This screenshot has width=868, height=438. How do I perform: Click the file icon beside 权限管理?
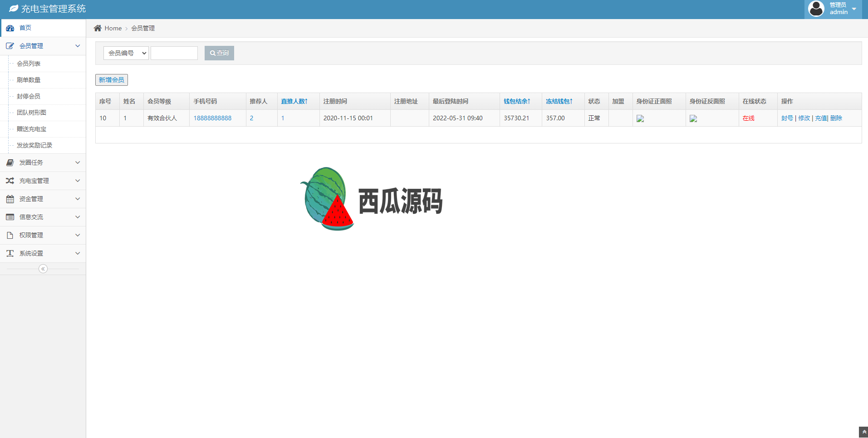click(x=10, y=235)
